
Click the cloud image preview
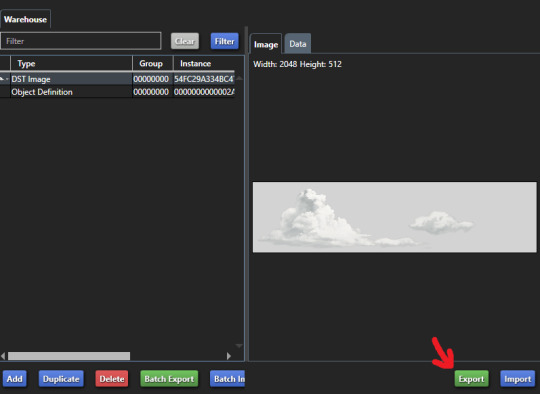[395, 217]
